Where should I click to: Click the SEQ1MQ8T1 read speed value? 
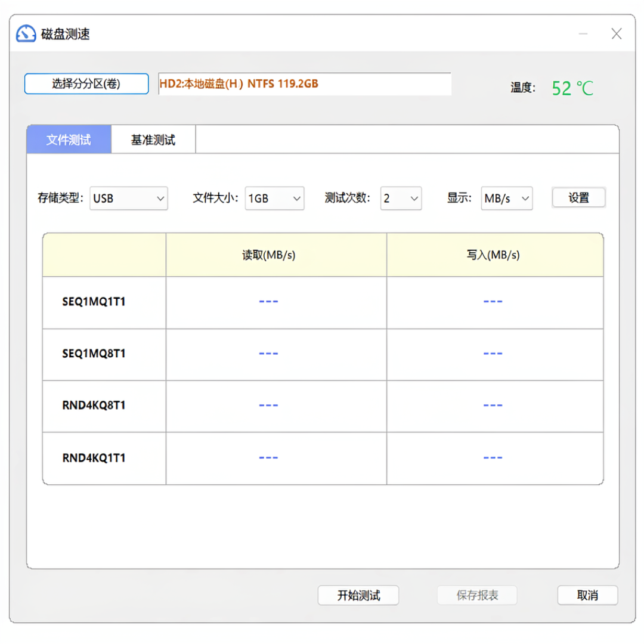click(x=268, y=354)
